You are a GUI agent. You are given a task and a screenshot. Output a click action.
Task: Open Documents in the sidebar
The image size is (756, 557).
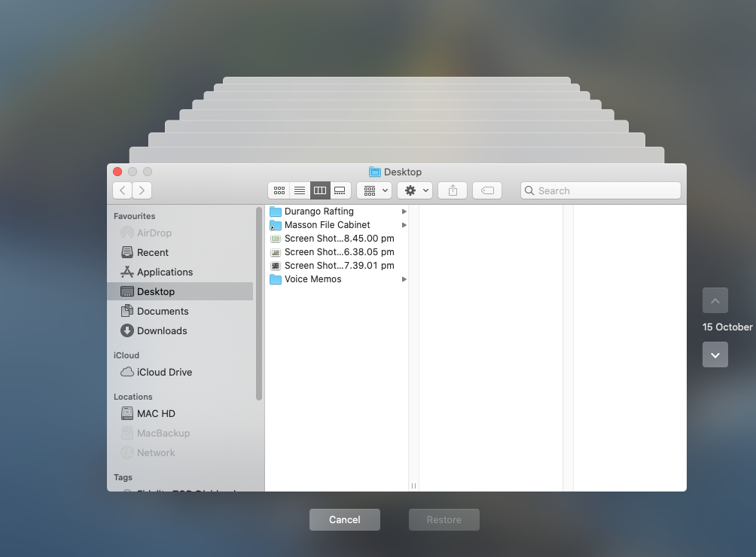point(180,312)
